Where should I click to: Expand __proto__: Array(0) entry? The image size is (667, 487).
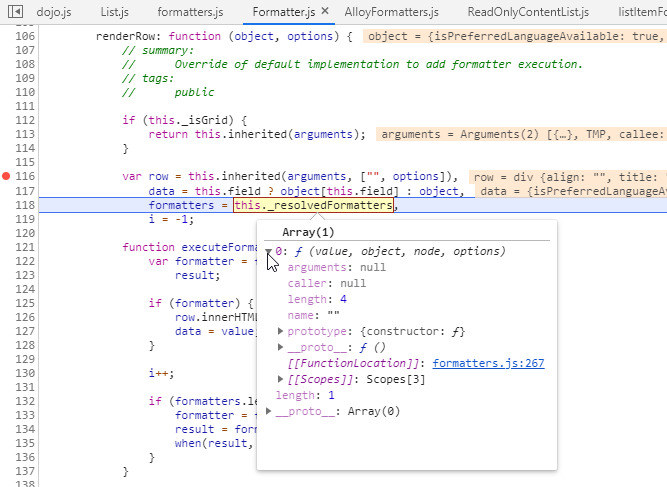click(269, 411)
